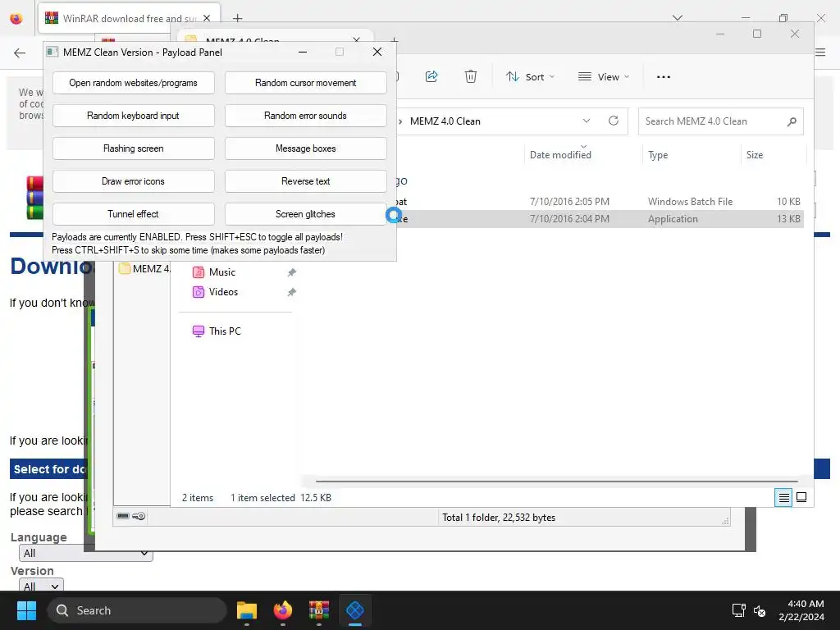This screenshot has width=840, height=630.
Task: Open Music in the Explorer sidebar
Action: click(221, 272)
